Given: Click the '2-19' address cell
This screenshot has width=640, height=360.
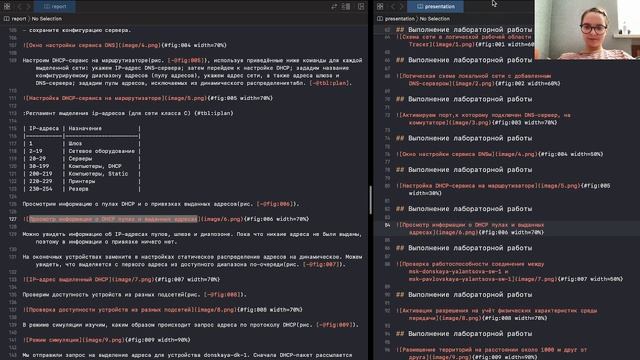Looking at the screenshot, I should (x=36, y=151).
